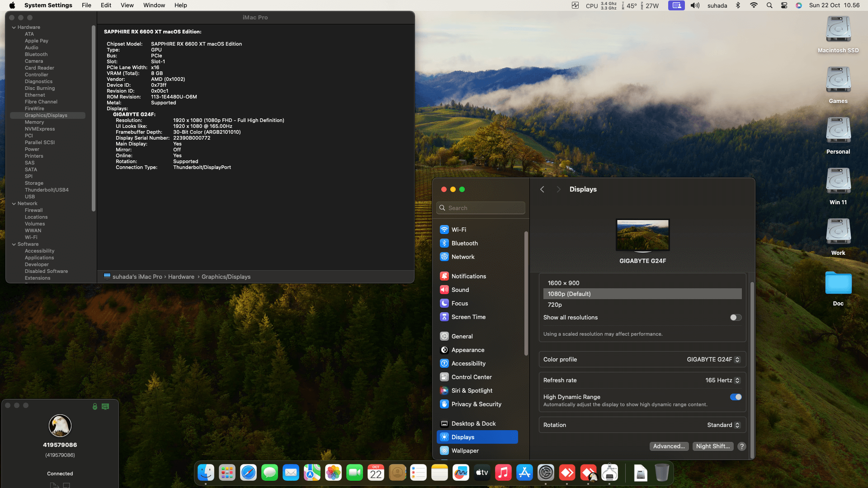Click Finder icon in the Dock

pos(206,473)
